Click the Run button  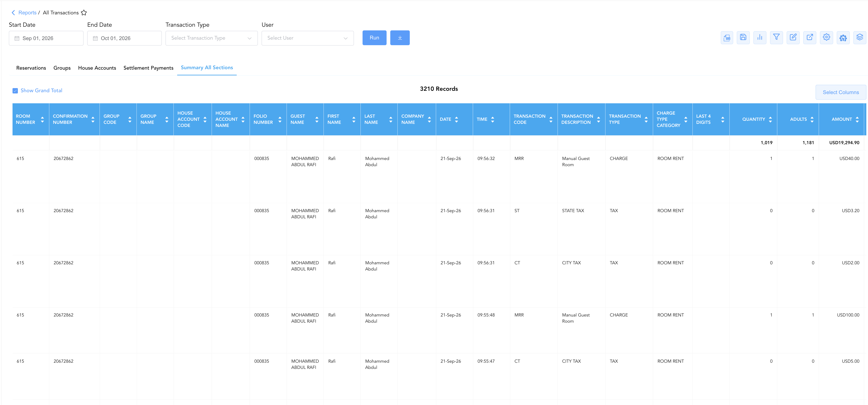coord(374,38)
